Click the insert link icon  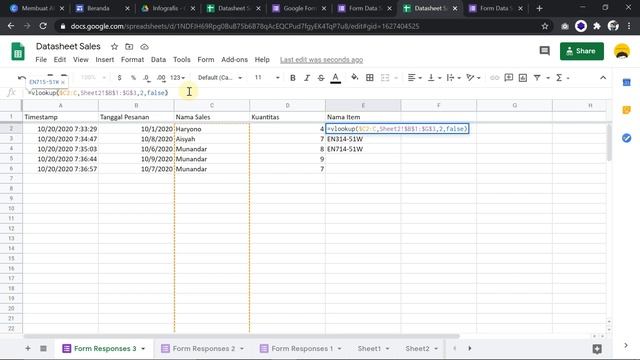click(x=494, y=78)
